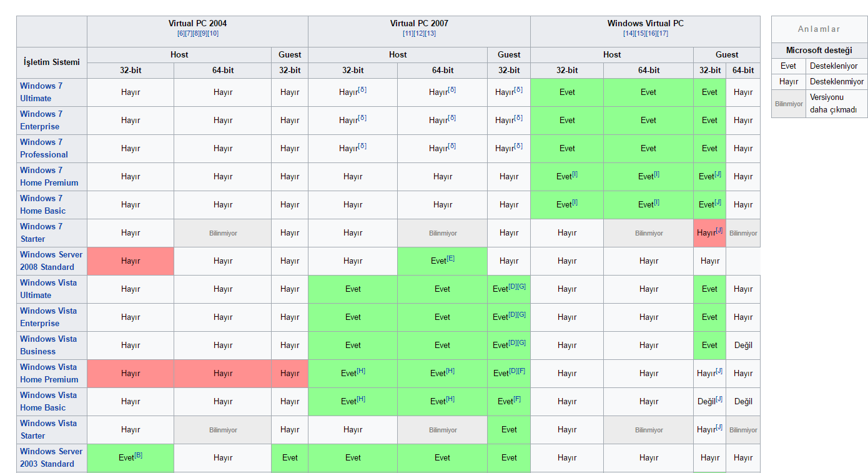
Task: Follow the Windows 7 Home Premium link
Action: (49, 176)
